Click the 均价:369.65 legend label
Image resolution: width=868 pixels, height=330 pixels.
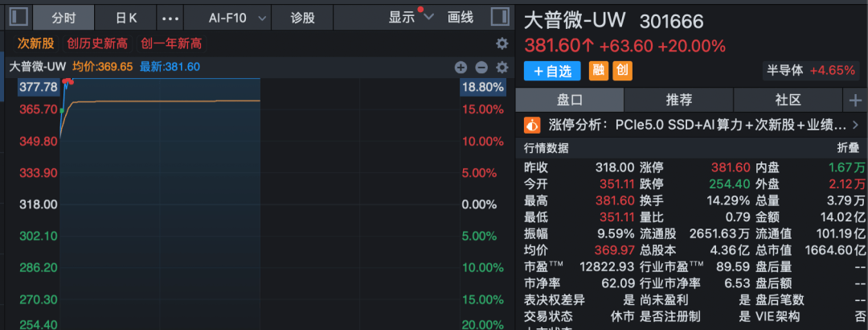(x=102, y=67)
